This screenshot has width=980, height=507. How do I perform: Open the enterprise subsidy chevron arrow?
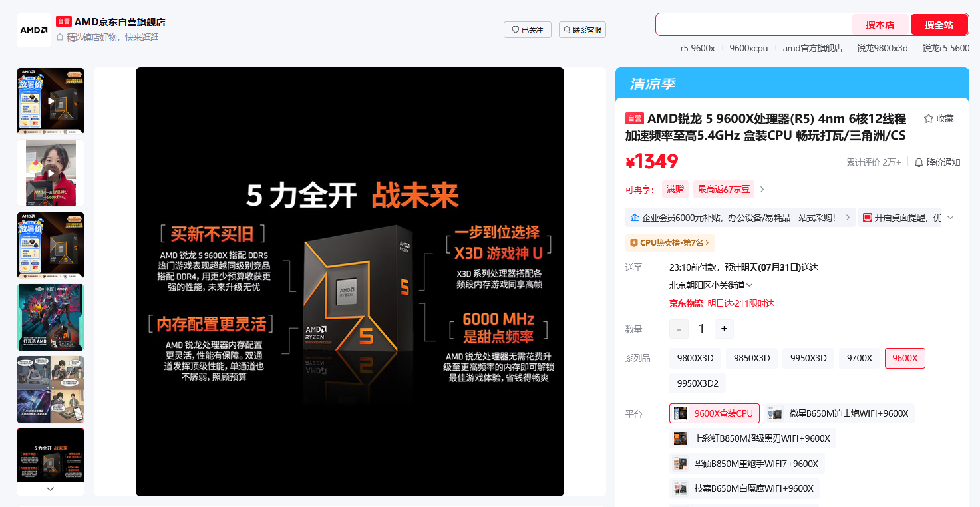[x=848, y=218]
